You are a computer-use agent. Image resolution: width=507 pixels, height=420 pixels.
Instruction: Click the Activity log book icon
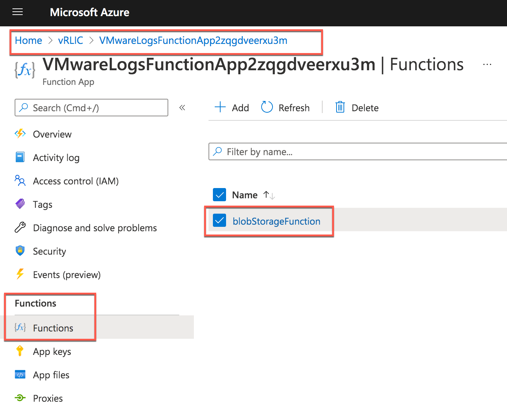(20, 157)
